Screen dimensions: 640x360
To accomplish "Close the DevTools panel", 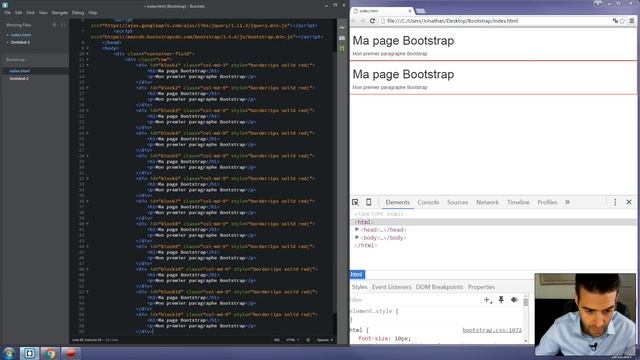I will pos(629,202).
